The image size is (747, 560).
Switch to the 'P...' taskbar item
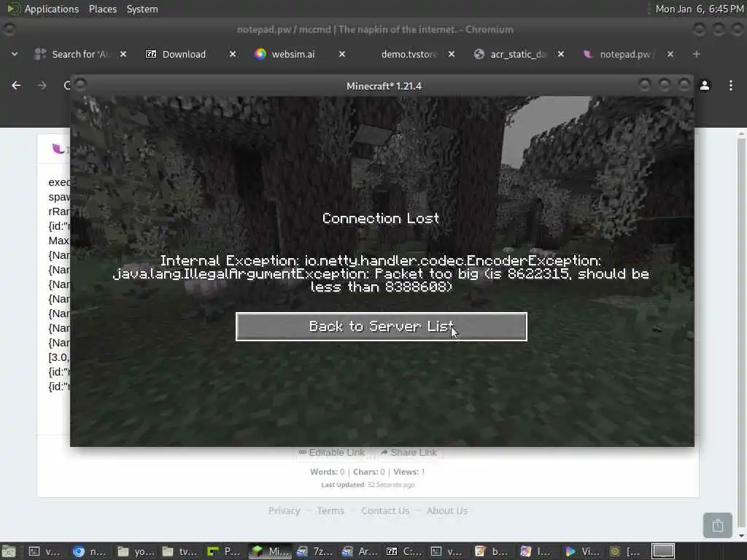click(223, 551)
